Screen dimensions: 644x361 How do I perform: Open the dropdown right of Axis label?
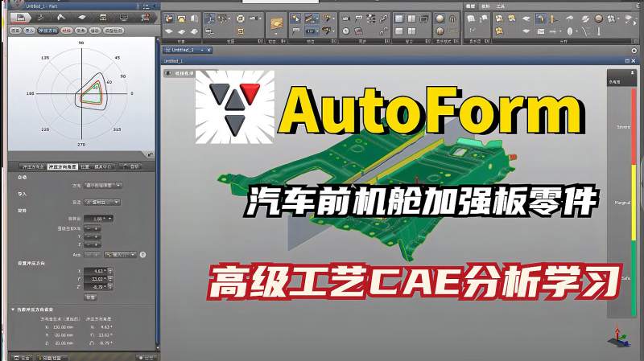click(x=120, y=255)
